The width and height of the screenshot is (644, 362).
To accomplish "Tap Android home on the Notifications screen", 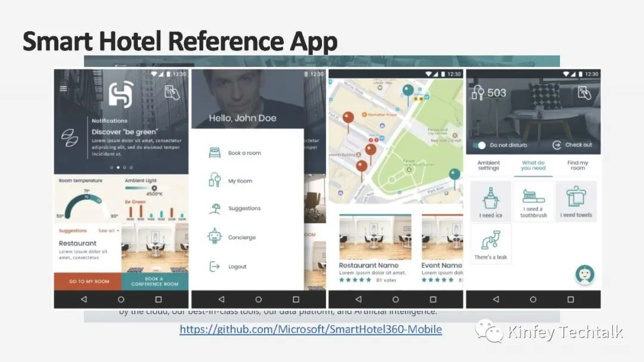I will coord(120,299).
